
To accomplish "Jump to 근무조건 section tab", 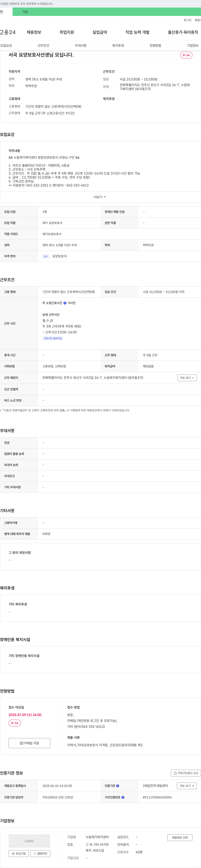I will 43,45.
